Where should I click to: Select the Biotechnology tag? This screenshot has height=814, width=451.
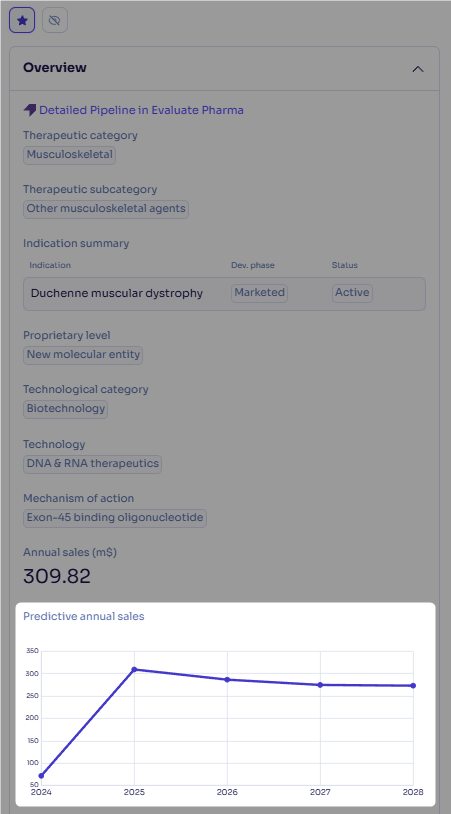point(66,409)
